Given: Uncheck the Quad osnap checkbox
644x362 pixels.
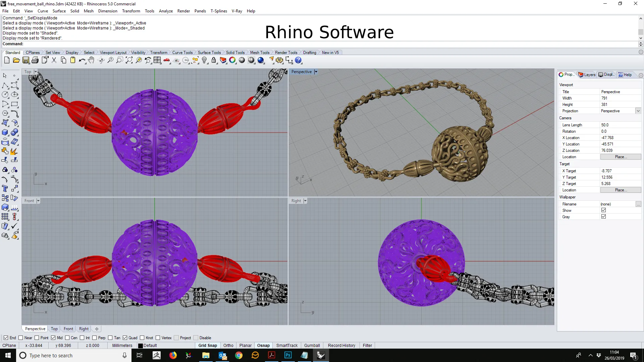Looking at the screenshot, I should pyautogui.click(x=125, y=338).
